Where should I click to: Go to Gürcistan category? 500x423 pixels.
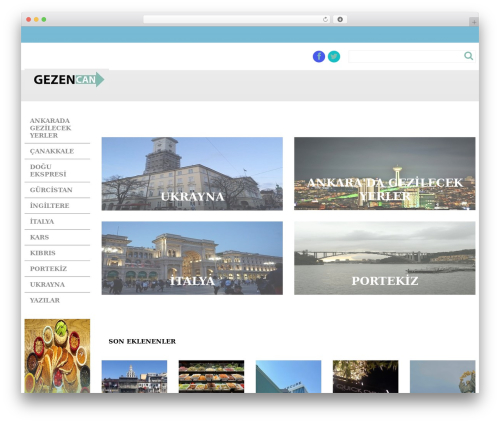click(51, 190)
